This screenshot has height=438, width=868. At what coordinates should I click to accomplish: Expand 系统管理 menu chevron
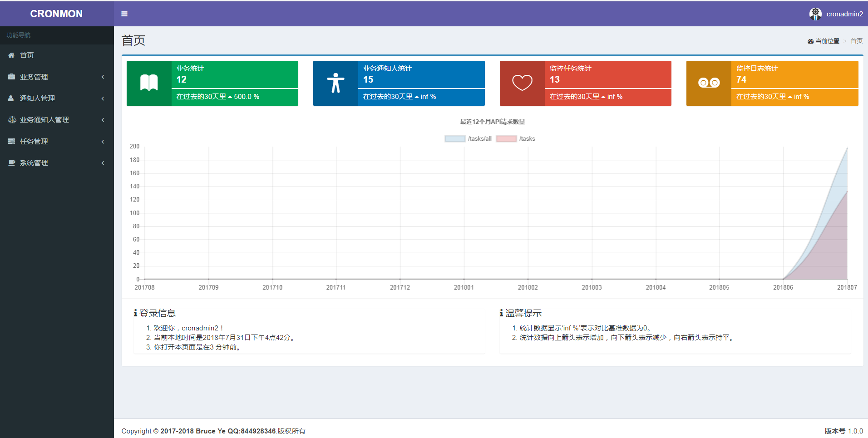(x=103, y=163)
